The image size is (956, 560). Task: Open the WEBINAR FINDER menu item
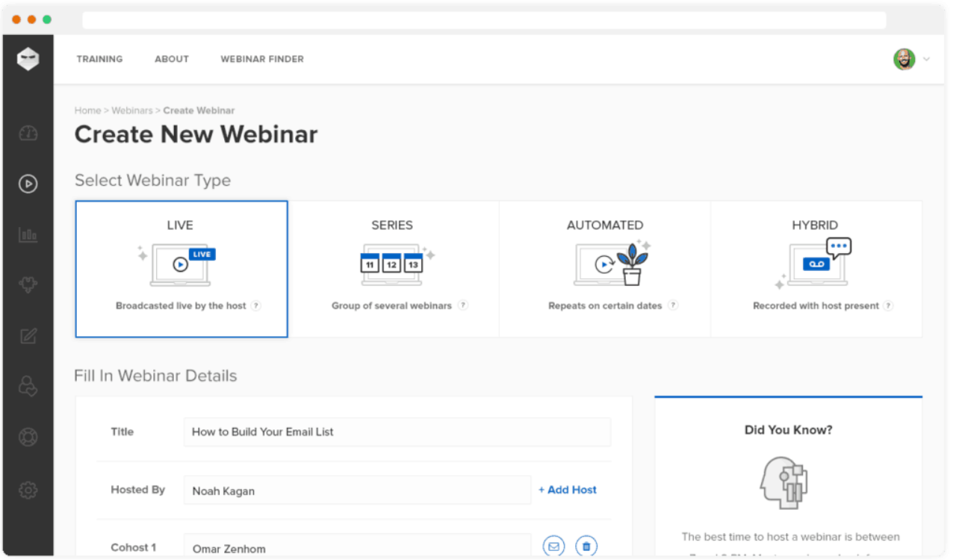click(x=262, y=59)
